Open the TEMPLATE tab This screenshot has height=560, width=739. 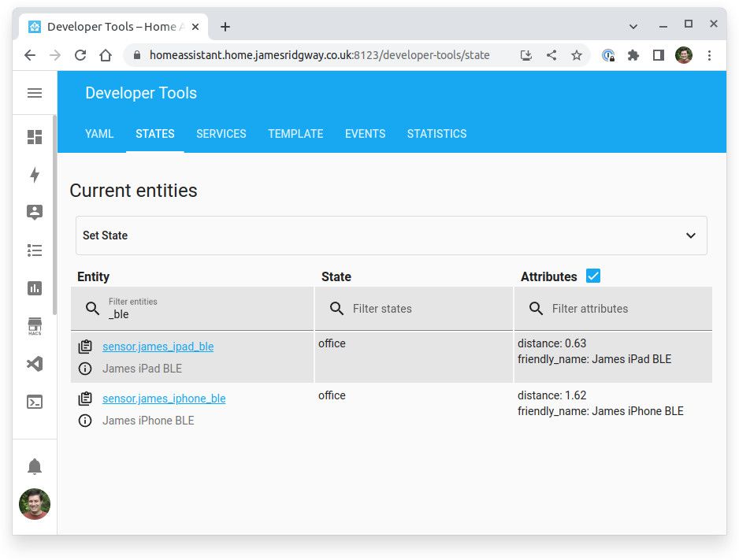pyautogui.click(x=295, y=134)
